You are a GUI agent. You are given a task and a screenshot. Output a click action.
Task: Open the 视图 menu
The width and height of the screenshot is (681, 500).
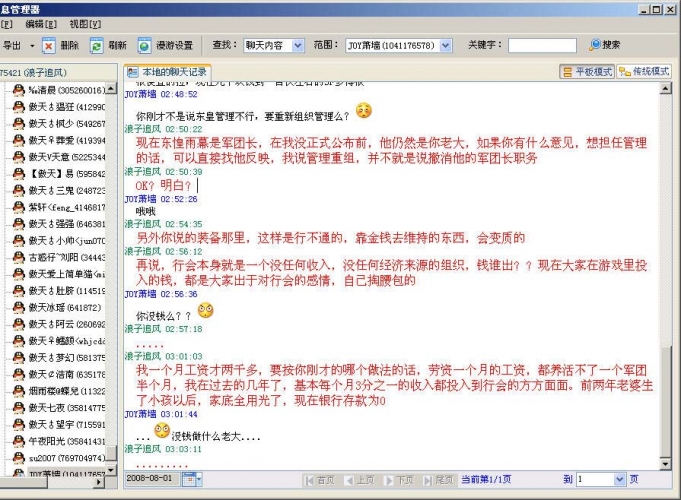(85, 23)
